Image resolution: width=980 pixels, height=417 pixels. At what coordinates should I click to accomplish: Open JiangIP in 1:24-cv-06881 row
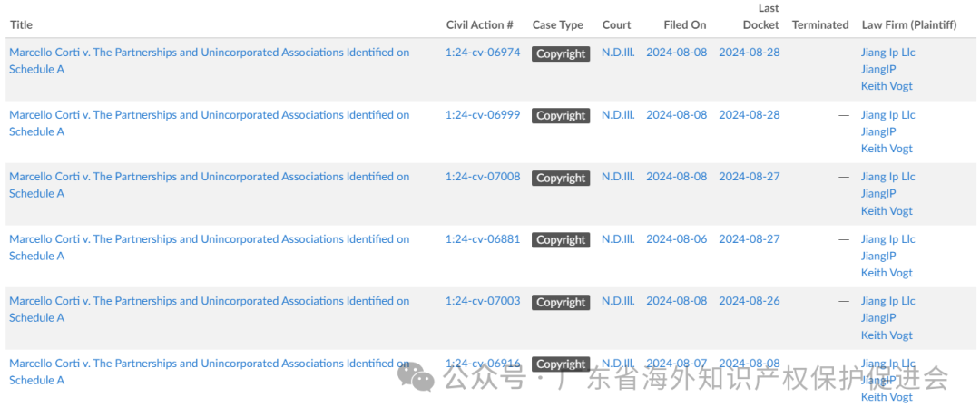point(878,256)
